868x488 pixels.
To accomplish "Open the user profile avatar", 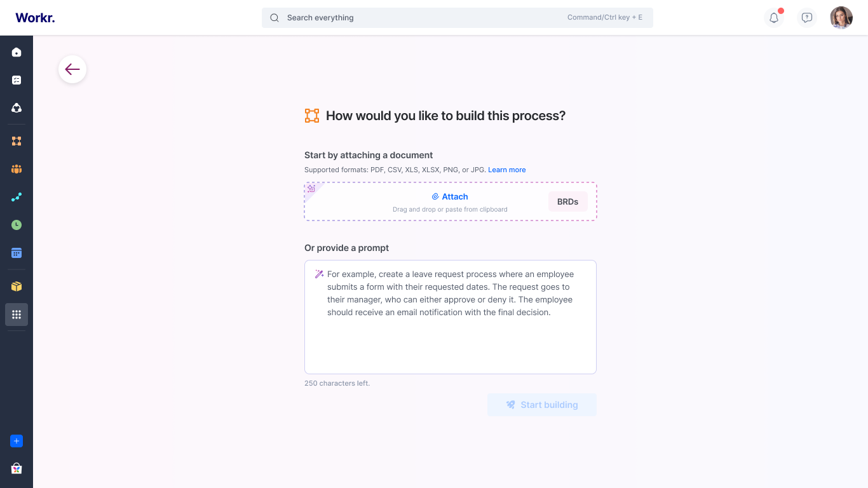I will [841, 18].
